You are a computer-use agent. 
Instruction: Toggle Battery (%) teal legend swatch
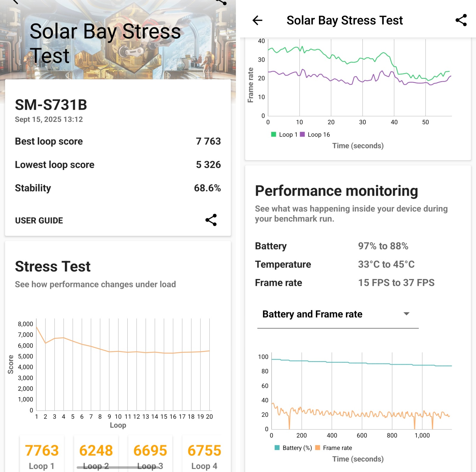(277, 448)
